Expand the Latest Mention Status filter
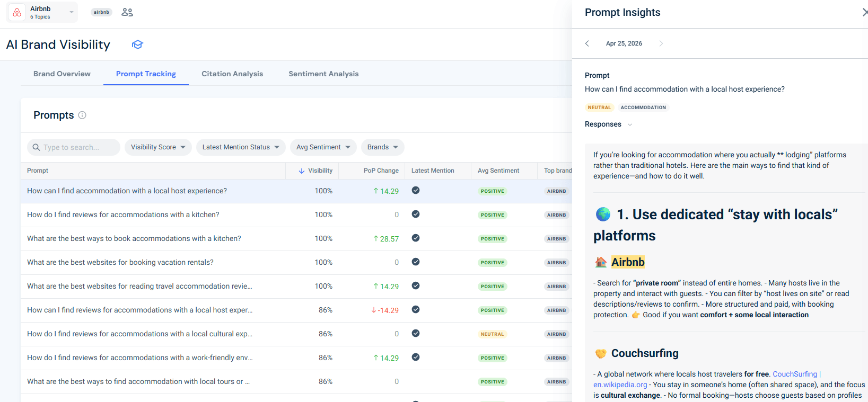This screenshot has width=868, height=402. 241,147
